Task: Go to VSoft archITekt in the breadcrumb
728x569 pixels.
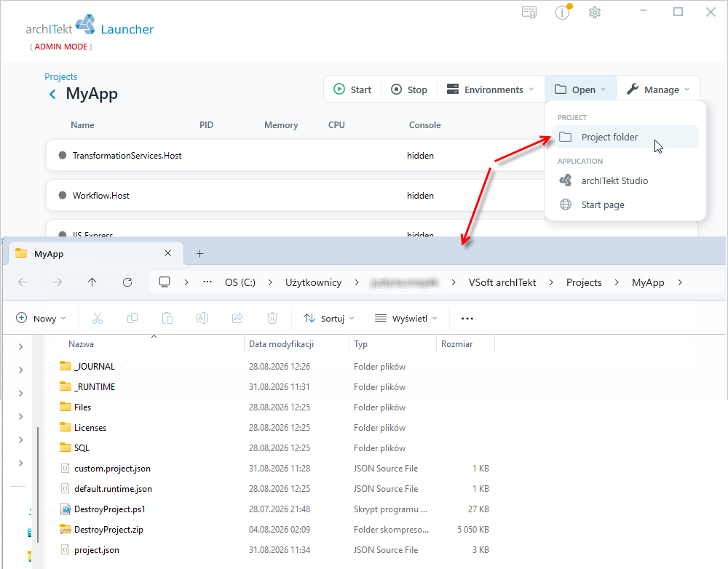Action: click(x=502, y=282)
